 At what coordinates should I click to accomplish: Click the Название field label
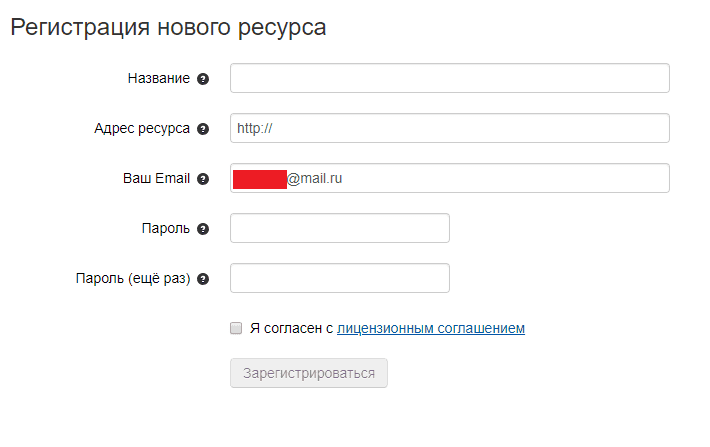pyautogui.click(x=158, y=79)
